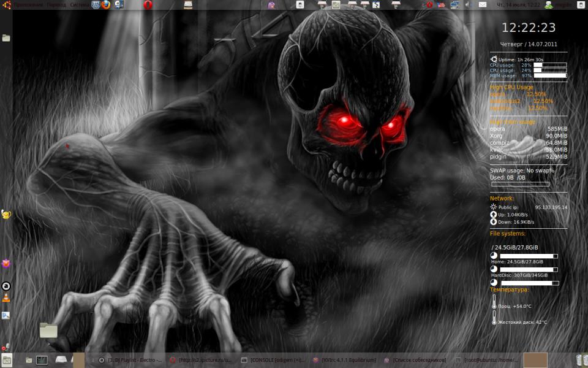Open the network connections tray icon
The image size is (588, 368).
454,5
